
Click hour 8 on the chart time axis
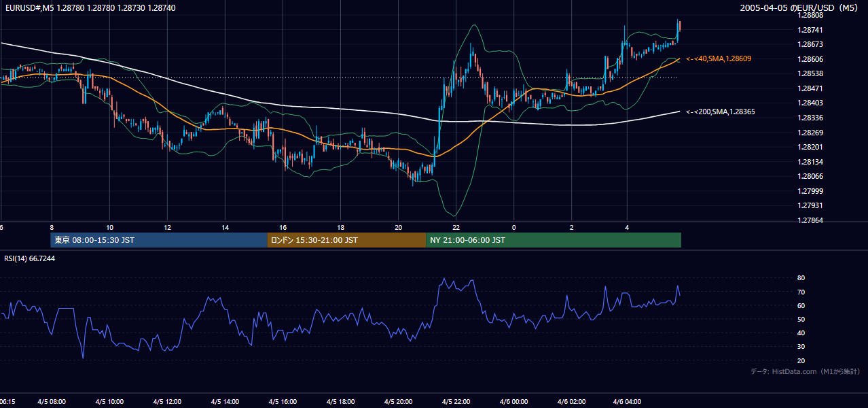coord(52,227)
